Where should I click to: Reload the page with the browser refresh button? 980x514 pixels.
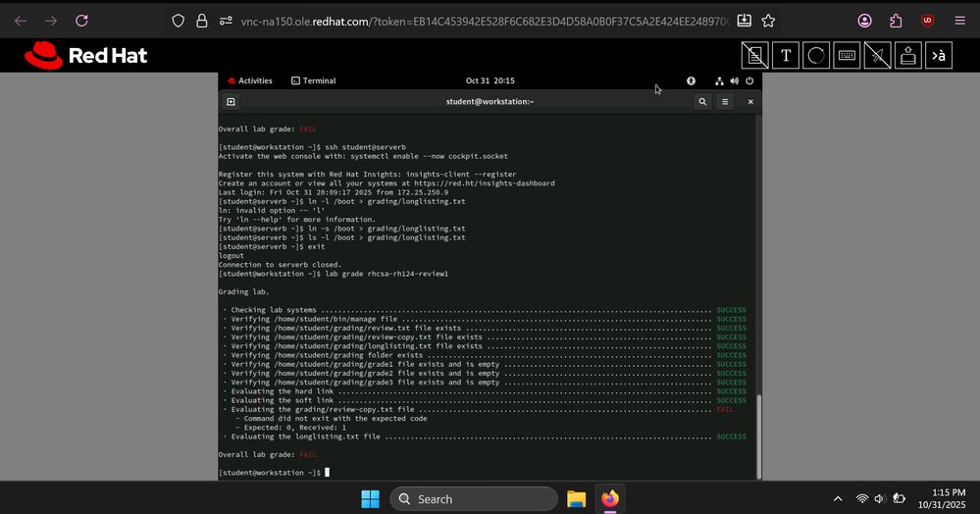(x=81, y=21)
